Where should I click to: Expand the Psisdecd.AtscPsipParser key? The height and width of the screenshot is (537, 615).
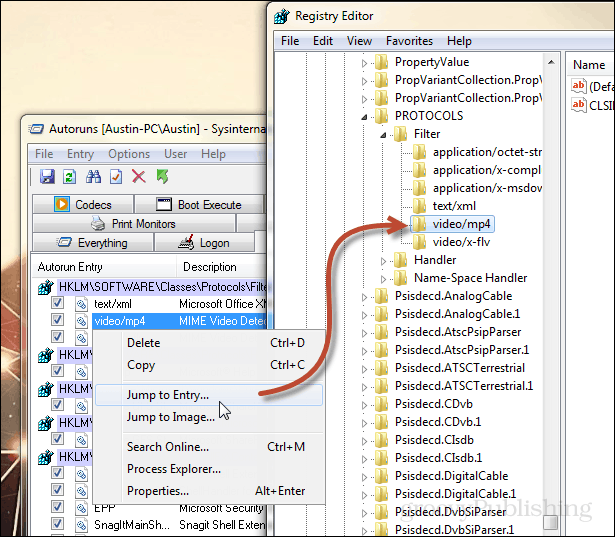[364, 333]
